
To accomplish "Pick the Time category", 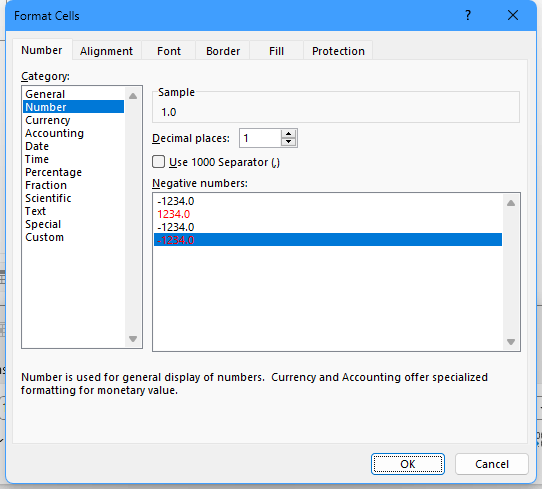I will tap(73, 159).
